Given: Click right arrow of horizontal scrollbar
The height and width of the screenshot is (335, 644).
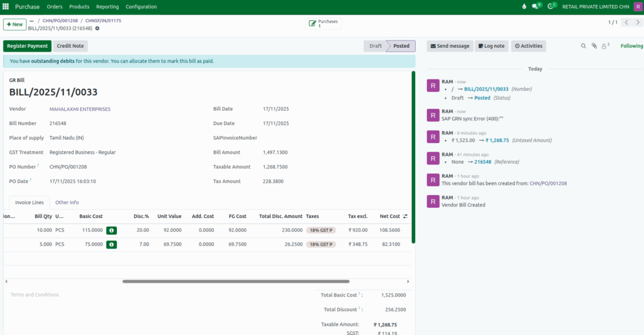Looking at the screenshot, I should pos(408,281).
